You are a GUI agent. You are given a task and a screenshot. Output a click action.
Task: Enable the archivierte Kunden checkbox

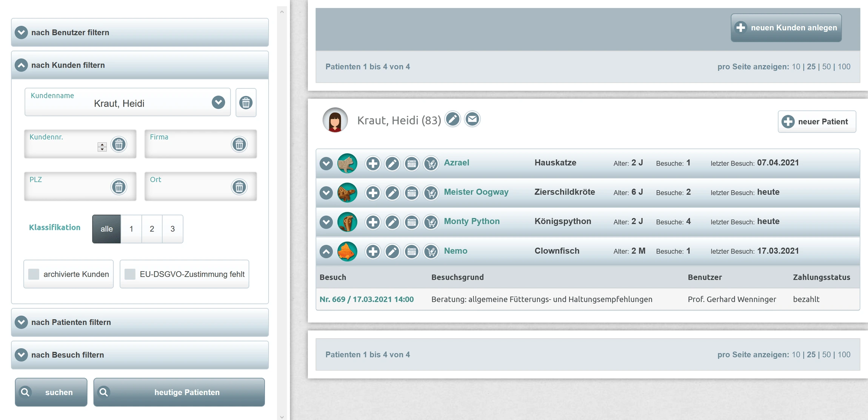click(x=34, y=274)
